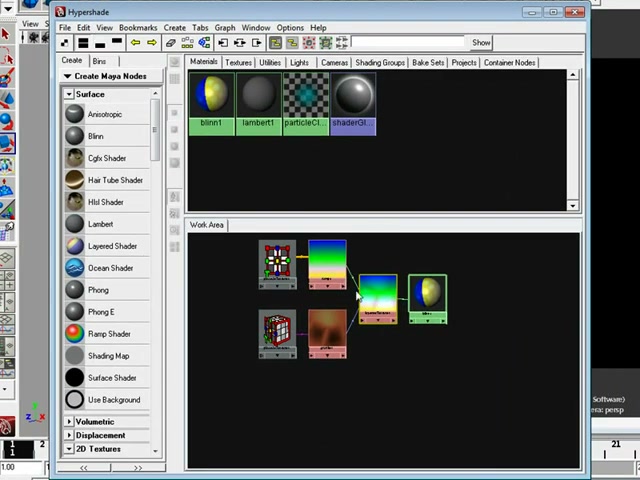The height and width of the screenshot is (480, 640).
Task: Open the Edit menu
Action: (x=83, y=28)
